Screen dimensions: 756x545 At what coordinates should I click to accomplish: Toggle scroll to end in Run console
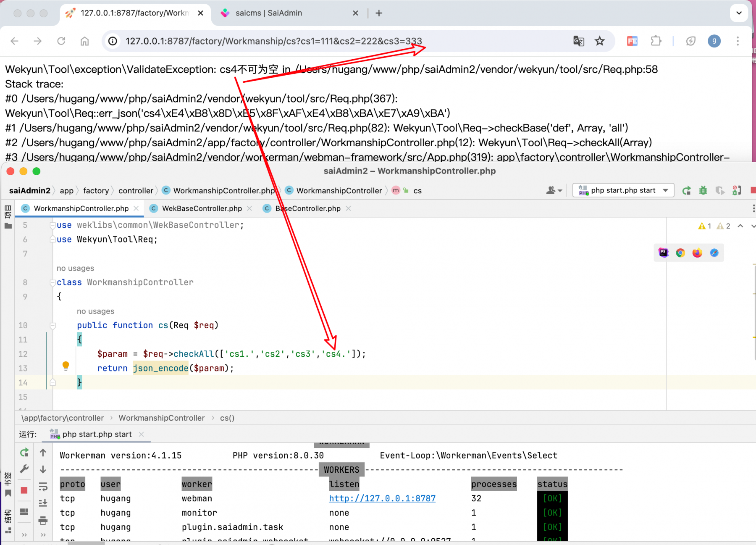point(43,503)
